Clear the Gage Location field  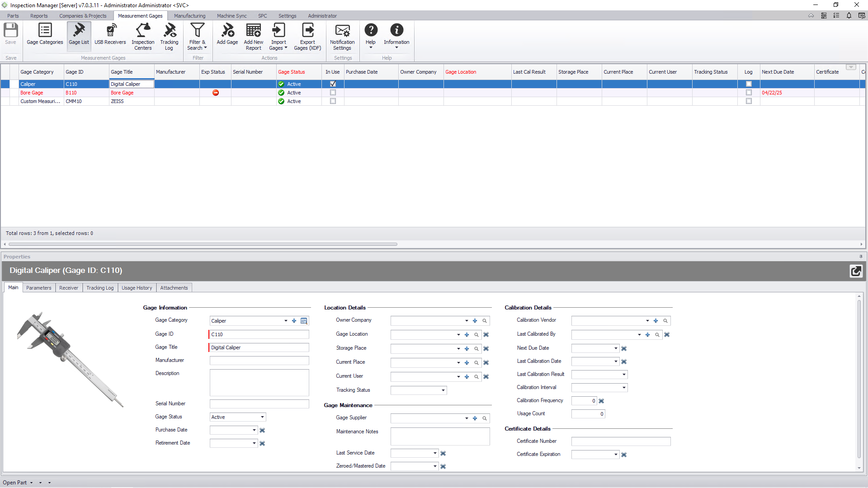click(486, 335)
